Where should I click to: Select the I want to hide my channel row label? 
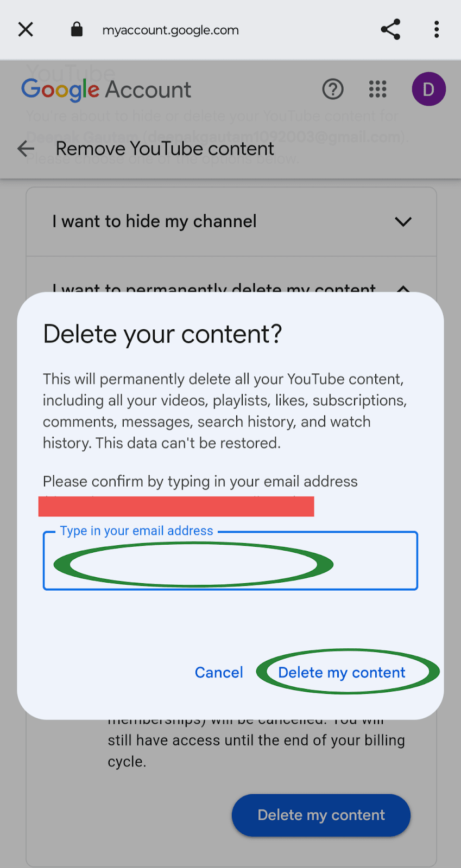pos(154,221)
